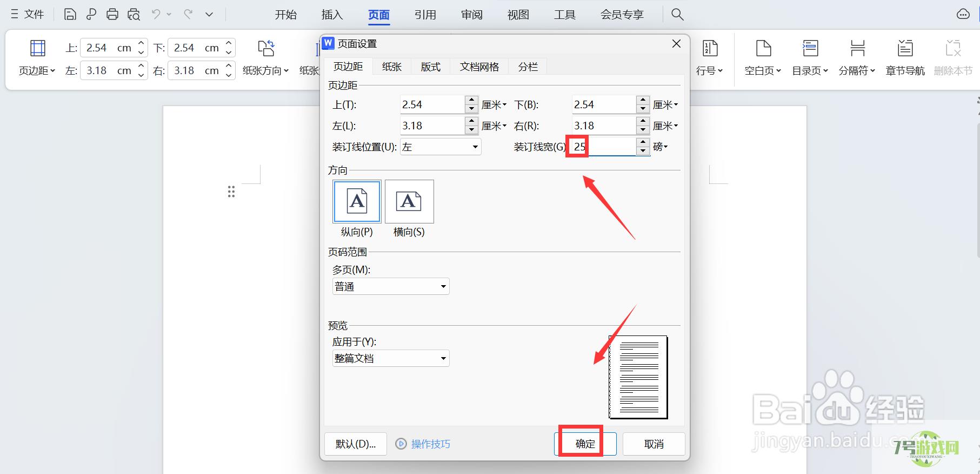Select the 版式 dialog tab
The image size is (980, 474).
click(431, 67)
